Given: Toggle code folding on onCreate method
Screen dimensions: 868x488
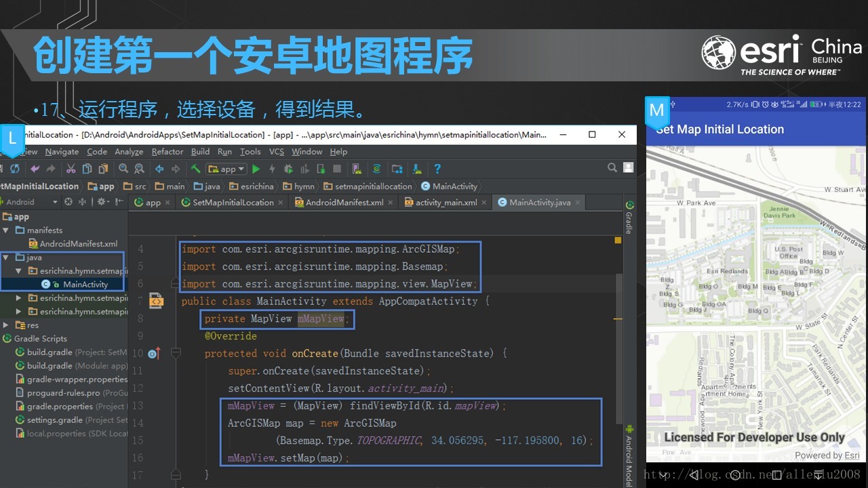Looking at the screenshot, I should 176,353.
